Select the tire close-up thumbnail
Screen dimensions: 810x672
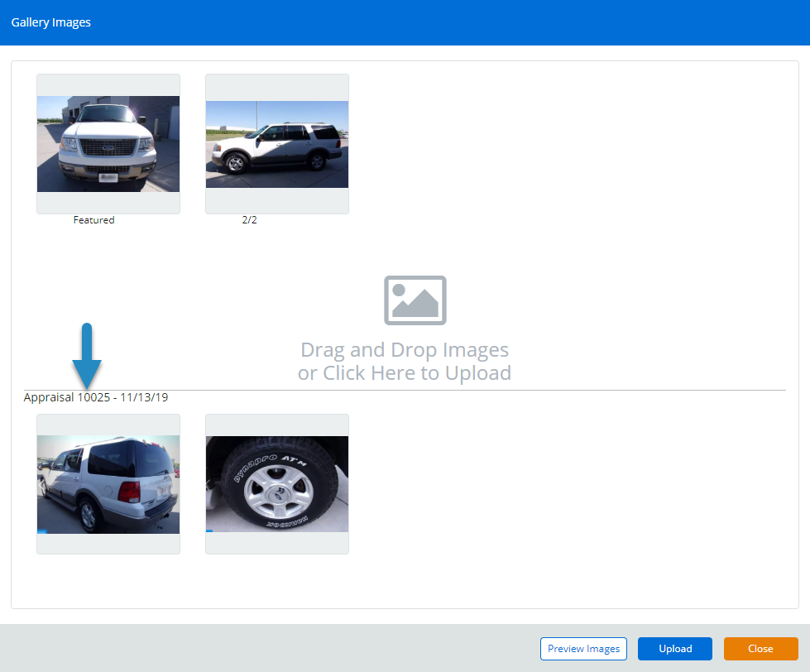pos(276,482)
